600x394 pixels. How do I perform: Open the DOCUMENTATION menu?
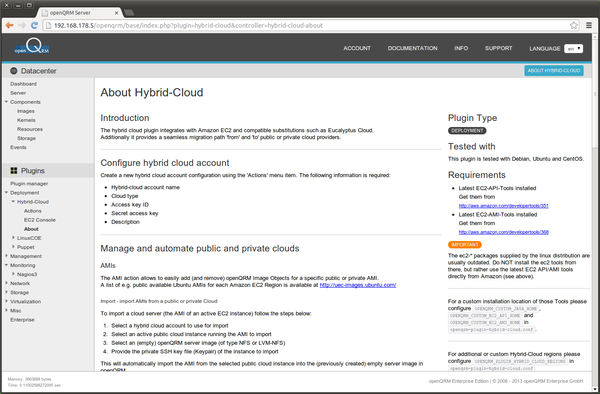point(412,48)
